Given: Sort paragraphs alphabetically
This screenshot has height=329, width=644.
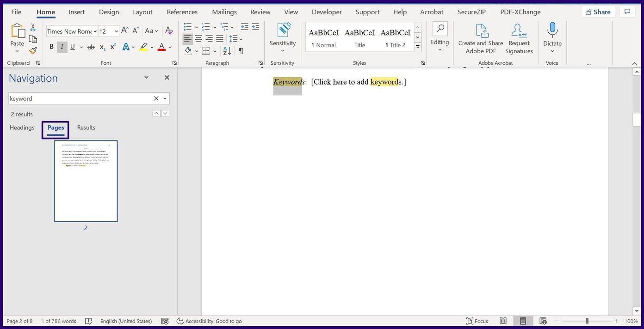Looking at the screenshot, I should 227,51.
